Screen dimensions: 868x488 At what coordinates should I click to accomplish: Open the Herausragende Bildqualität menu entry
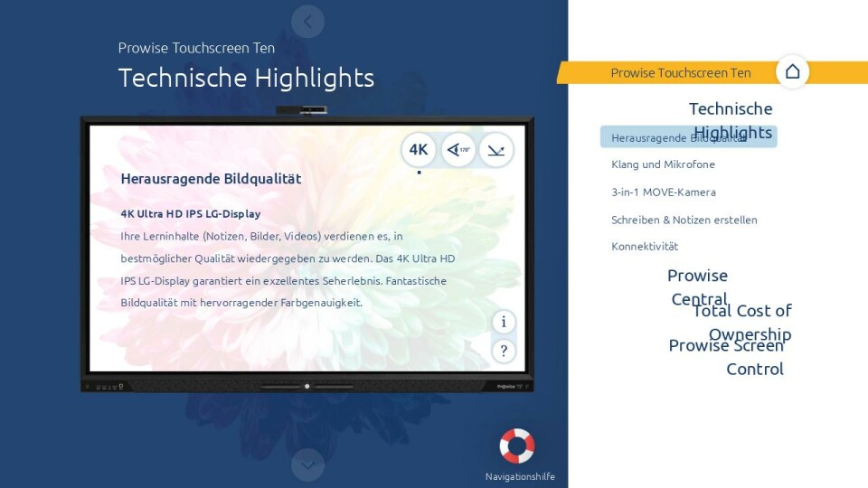coord(688,136)
